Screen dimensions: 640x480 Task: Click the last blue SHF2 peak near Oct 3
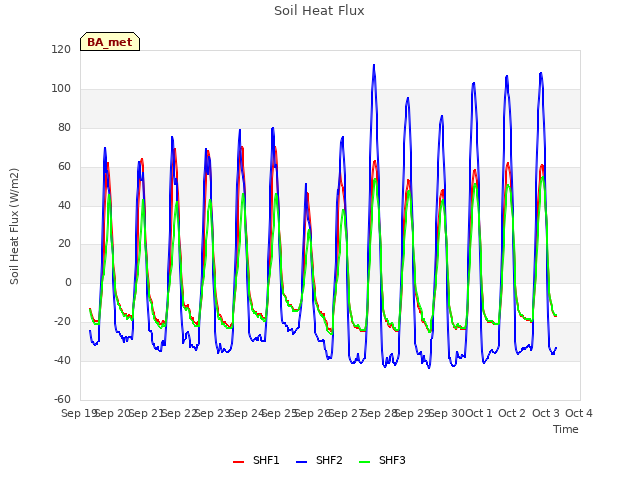[541, 73]
